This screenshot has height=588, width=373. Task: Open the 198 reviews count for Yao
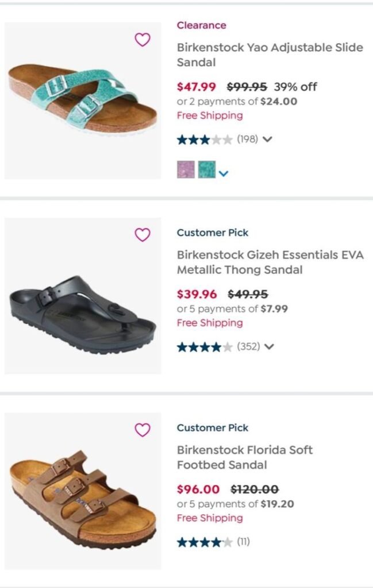coord(248,139)
